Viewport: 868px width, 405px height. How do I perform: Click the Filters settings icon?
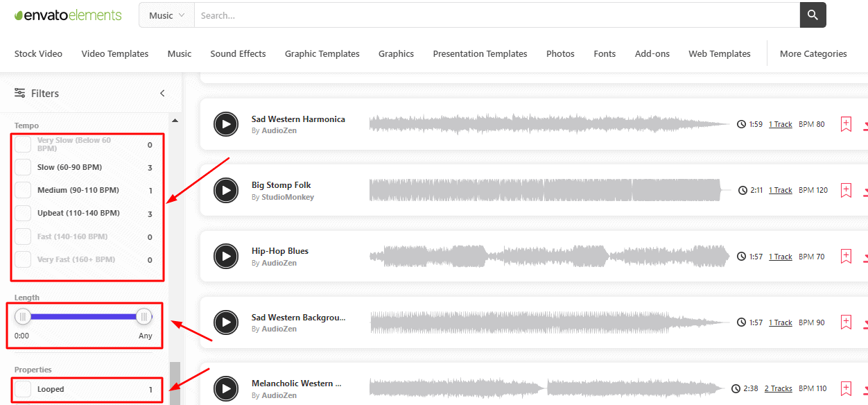(x=20, y=93)
